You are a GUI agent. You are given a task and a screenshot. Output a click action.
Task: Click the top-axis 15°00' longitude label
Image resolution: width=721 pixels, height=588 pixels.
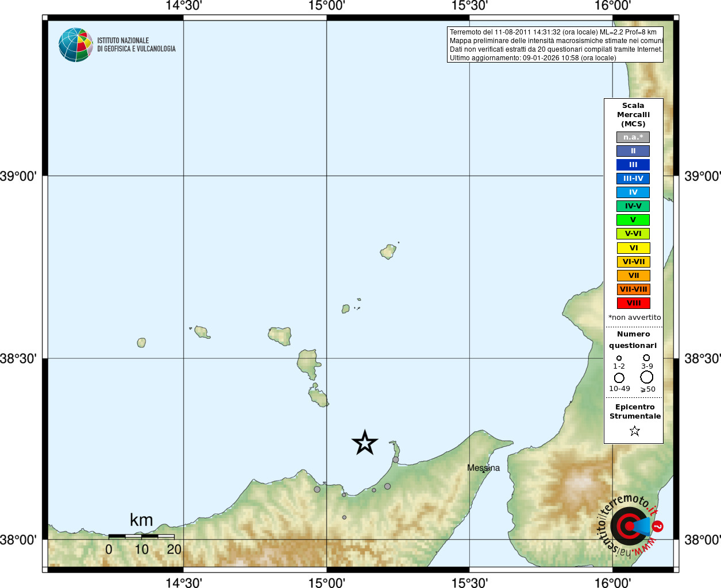pos(326,6)
